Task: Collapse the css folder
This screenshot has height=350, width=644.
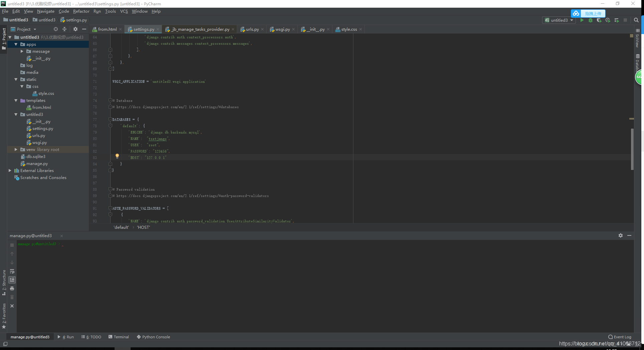Action: [22, 86]
